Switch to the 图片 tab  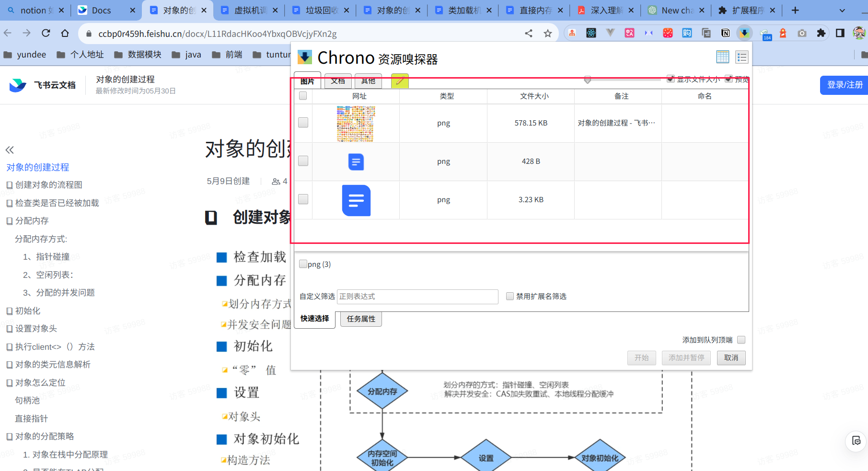coord(307,81)
